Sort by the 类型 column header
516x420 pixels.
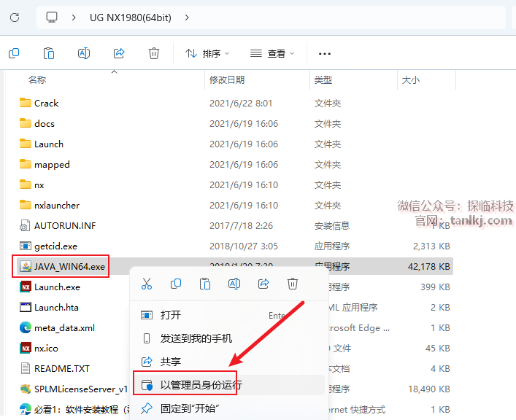tap(323, 80)
